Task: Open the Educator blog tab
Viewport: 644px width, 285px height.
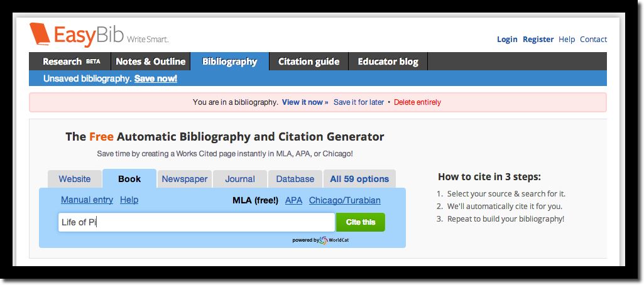Action: tap(388, 62)
